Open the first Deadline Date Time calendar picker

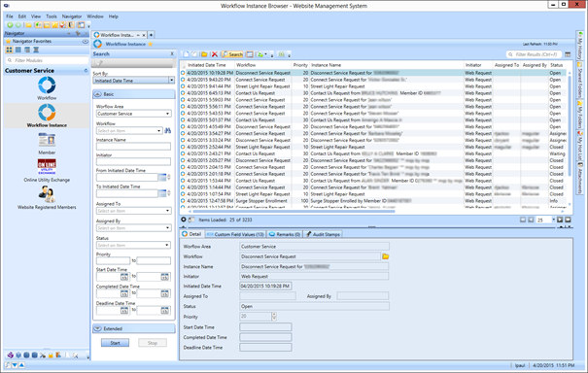pyautogui.click(x=124, y=311)
